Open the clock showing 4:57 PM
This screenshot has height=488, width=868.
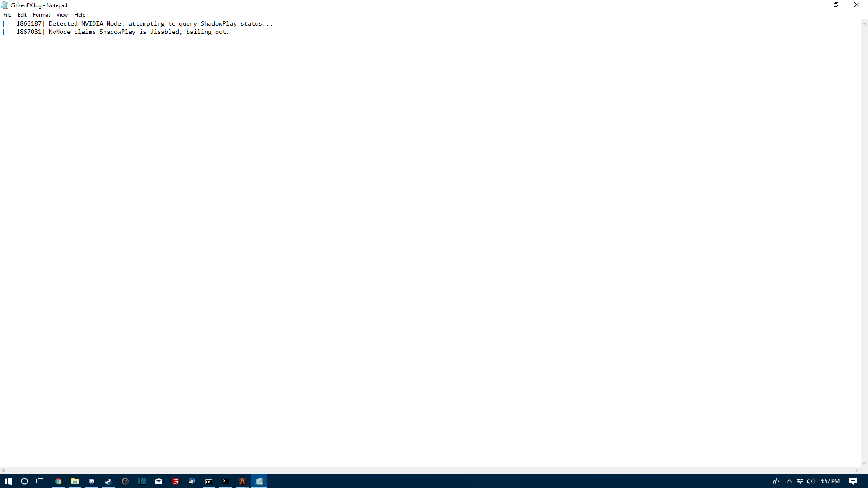(x=830, y=481)
